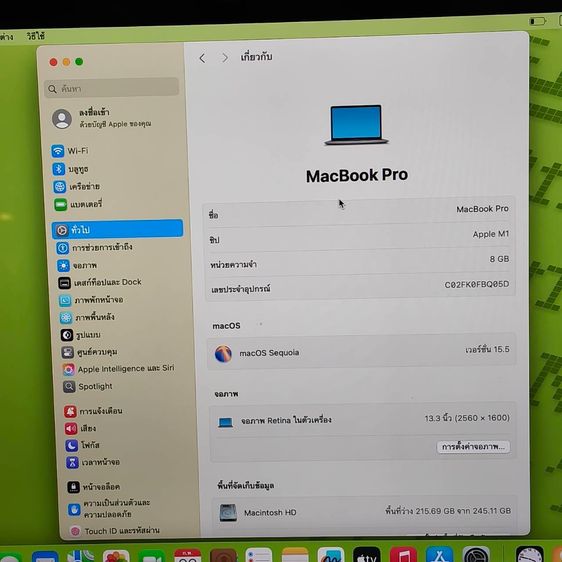This screenshot has width=562, height=562.
Task: Open Spotlight settings
Action: coord(88,386)
